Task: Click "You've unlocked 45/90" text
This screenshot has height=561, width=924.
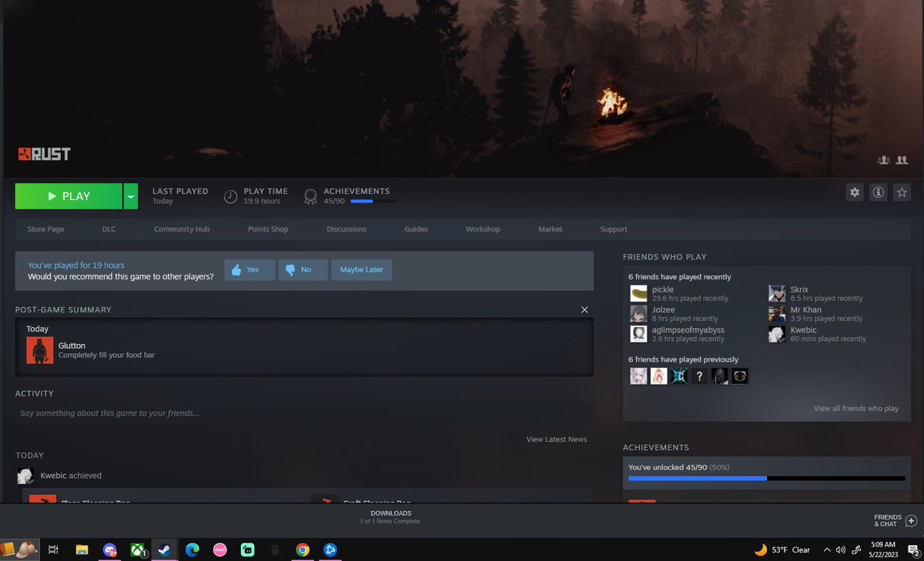Action: (667, 467)
